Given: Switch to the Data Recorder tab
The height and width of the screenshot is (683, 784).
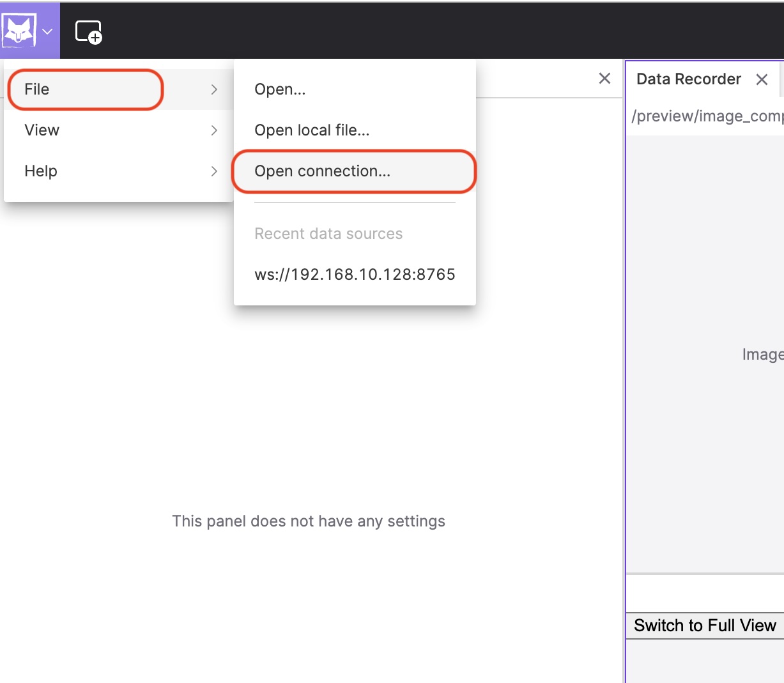Looking at the screenshot, I should [689, 79].
